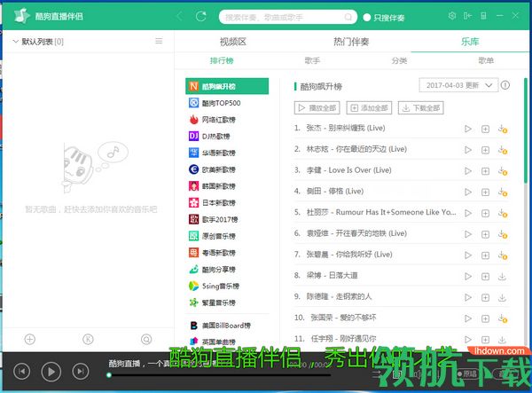Collapse the 默认列表 playlist group
The width and height of the screenshot is (532, 393).
[15, 42]
